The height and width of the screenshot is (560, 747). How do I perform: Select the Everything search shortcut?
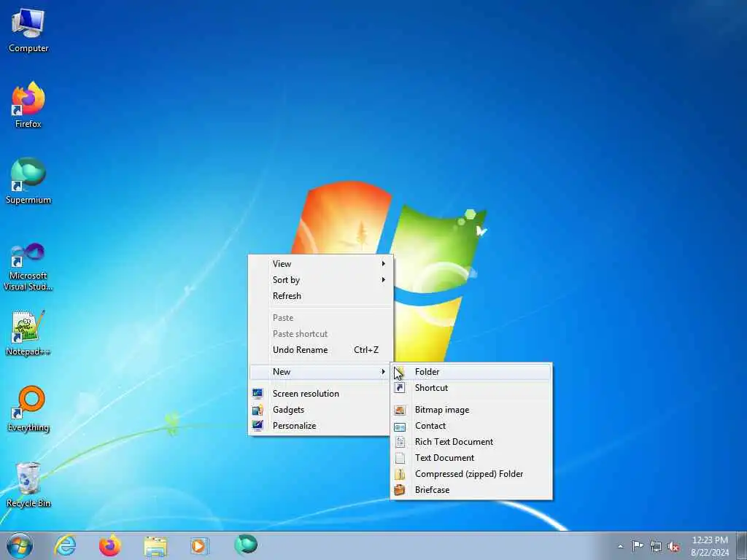click(28, 408)
